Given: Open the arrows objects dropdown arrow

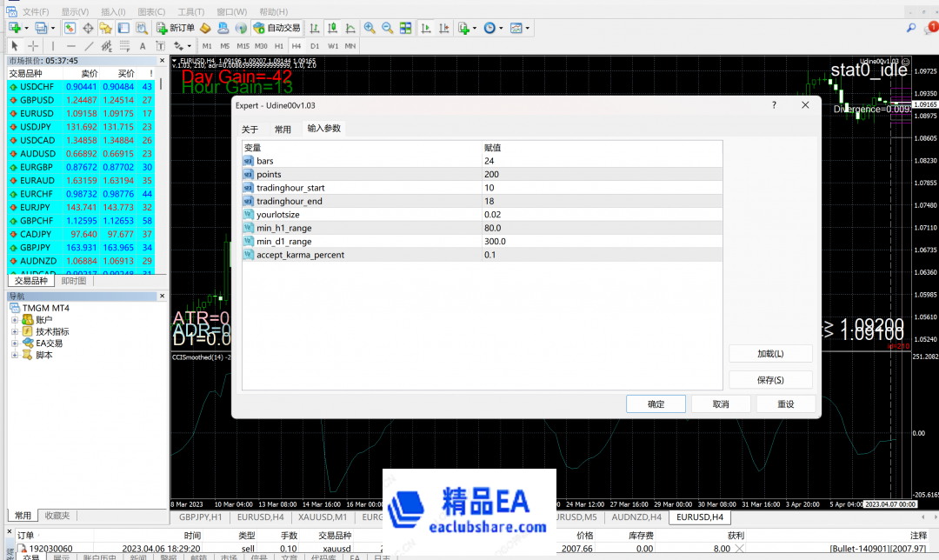Looking at the screenshot, I should [190, 46].
